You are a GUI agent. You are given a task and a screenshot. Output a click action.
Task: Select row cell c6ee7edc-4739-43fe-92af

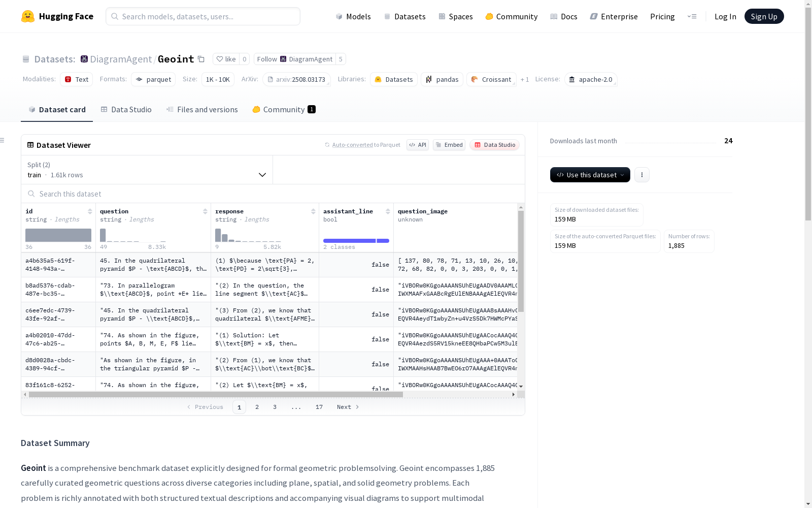tap(58, 314)
